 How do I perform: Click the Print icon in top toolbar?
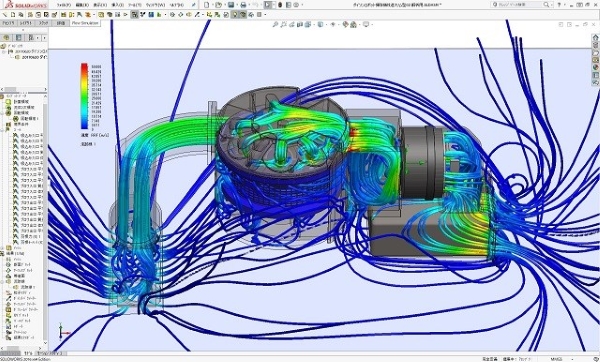[x=243, y=5]
